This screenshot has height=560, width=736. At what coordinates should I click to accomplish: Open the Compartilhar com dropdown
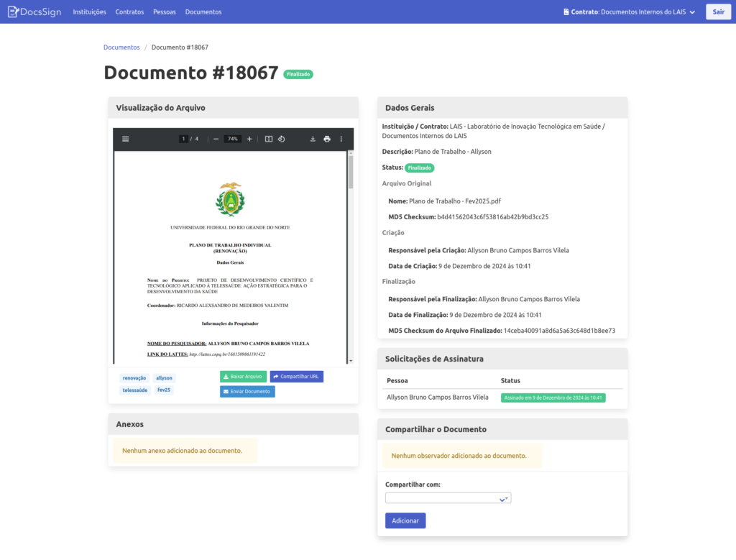tap(448, 498)
